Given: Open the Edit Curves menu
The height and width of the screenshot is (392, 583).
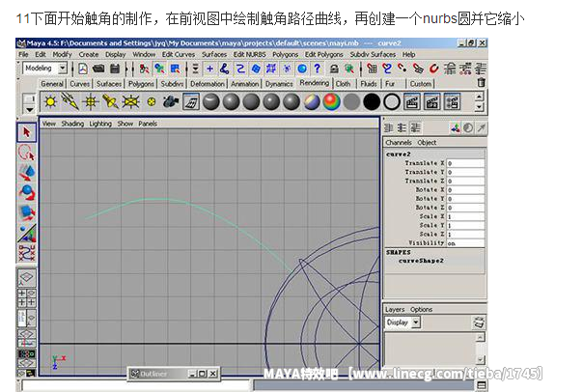Looking at the screenshot, I should pos(179,54).
